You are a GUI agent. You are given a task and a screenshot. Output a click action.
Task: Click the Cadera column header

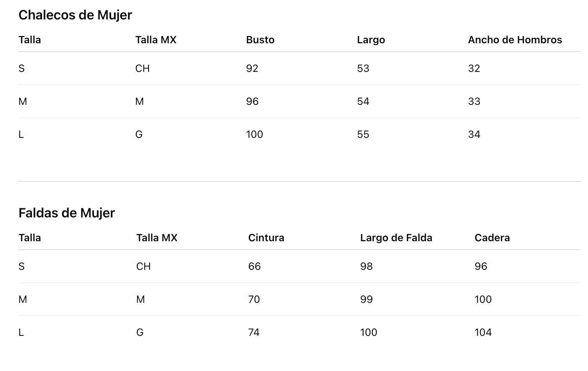(492, 238)
